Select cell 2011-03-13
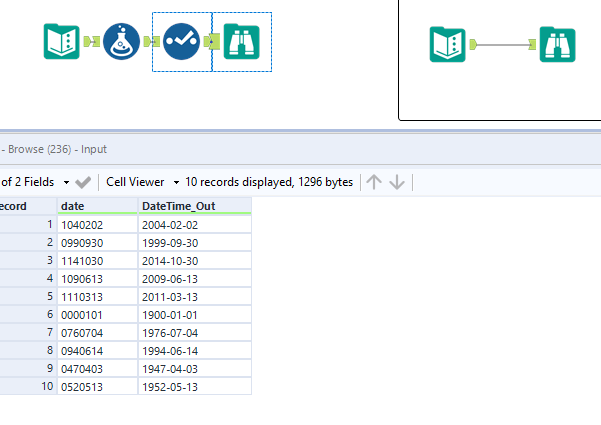Image resolution: width=601 pixels, height=425 pixels. [195, 297]
